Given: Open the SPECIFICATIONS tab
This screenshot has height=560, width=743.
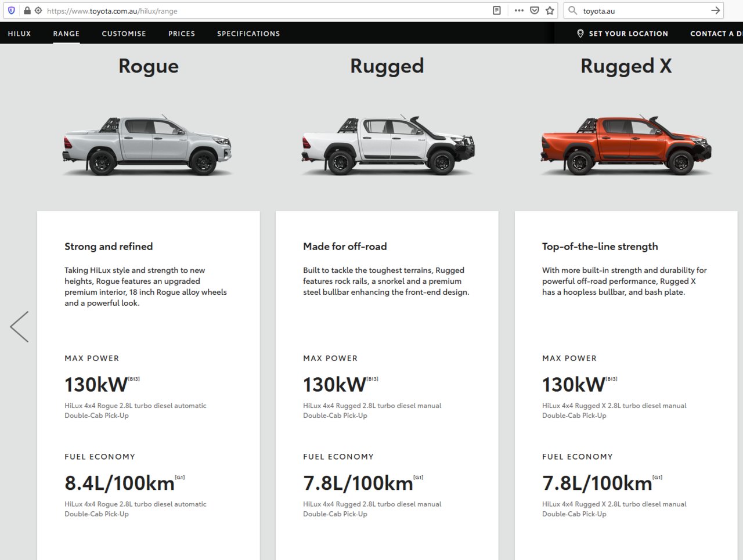Looking at the screenshot, I should (x=248, y=34).
